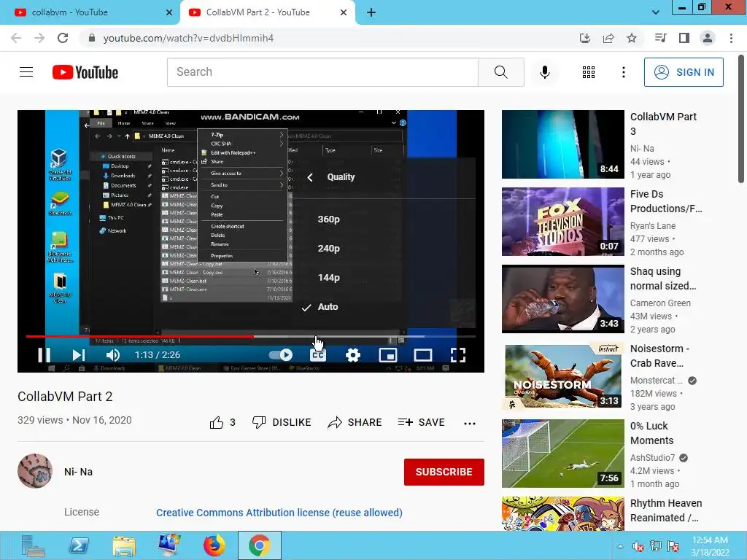Switch to theater mode

[423, 355]
